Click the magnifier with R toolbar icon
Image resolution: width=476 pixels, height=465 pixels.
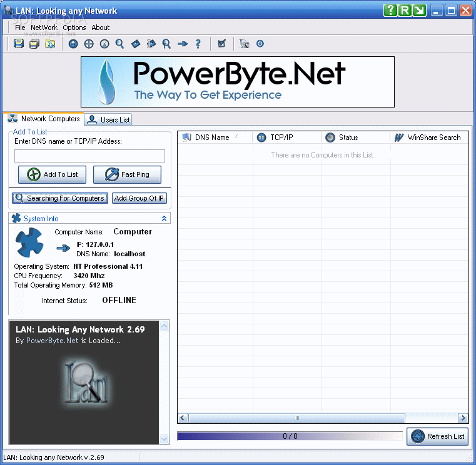pyautogui.click(x=166, y=44)
